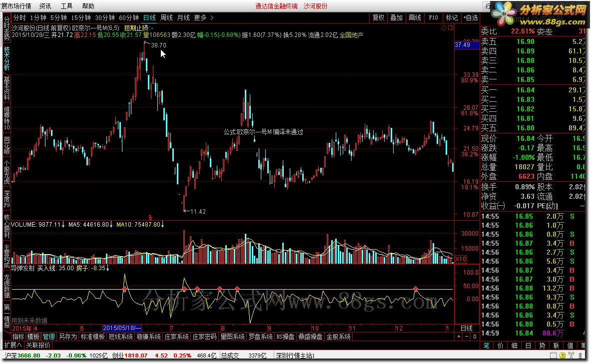The image size is (591, 364).
Task: Click the antenna signal icon in the status bar
Action: tap(572, 356)
